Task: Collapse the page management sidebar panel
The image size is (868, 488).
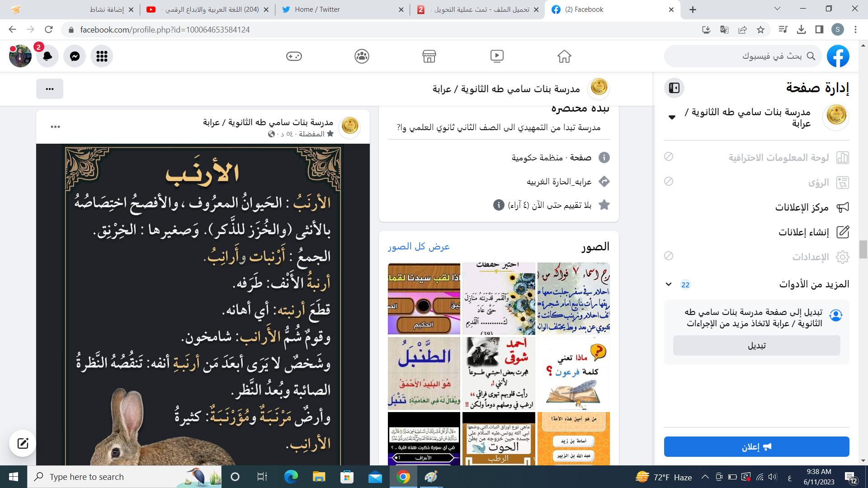Action: (x=674, y=88)
